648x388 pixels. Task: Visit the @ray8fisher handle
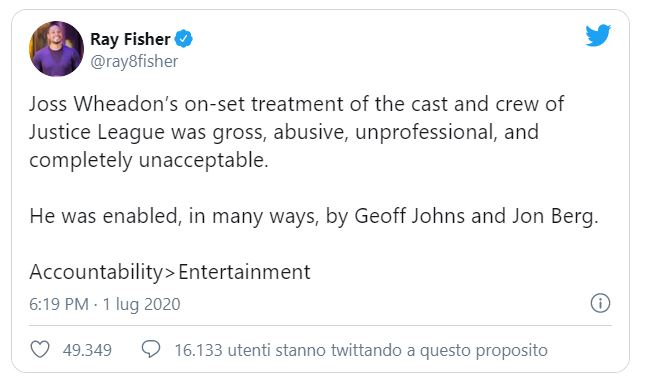[x=134, y=62]
